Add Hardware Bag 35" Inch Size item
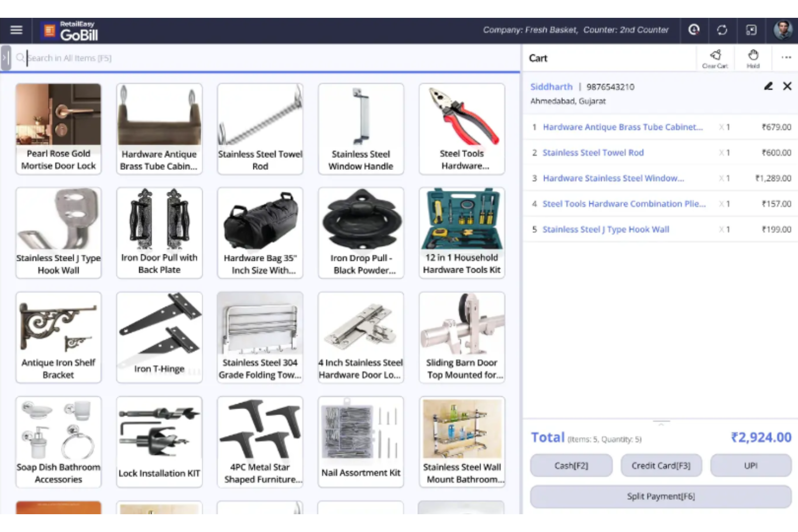The image size is (798, 532). [260, 233]
